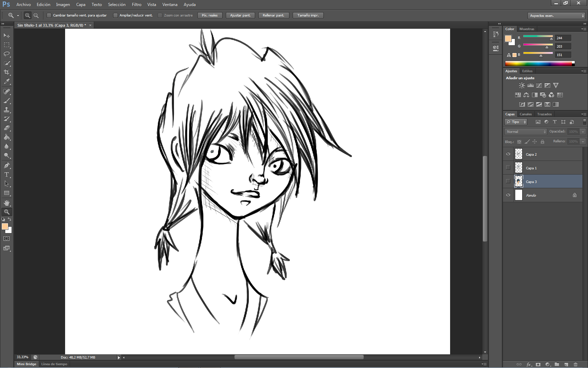Viewport: 588px width, 368px height.
Task: Select the Clone Stamp tool
Action: 7,110
